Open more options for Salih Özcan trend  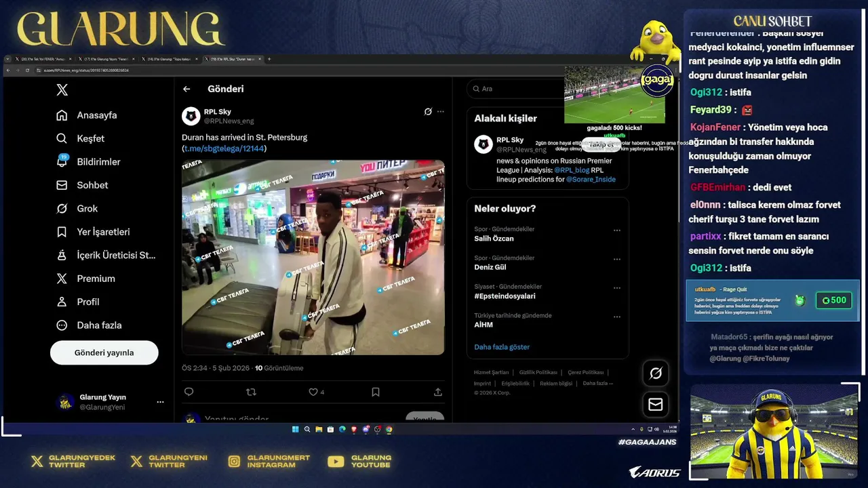(x=617, y=230)
